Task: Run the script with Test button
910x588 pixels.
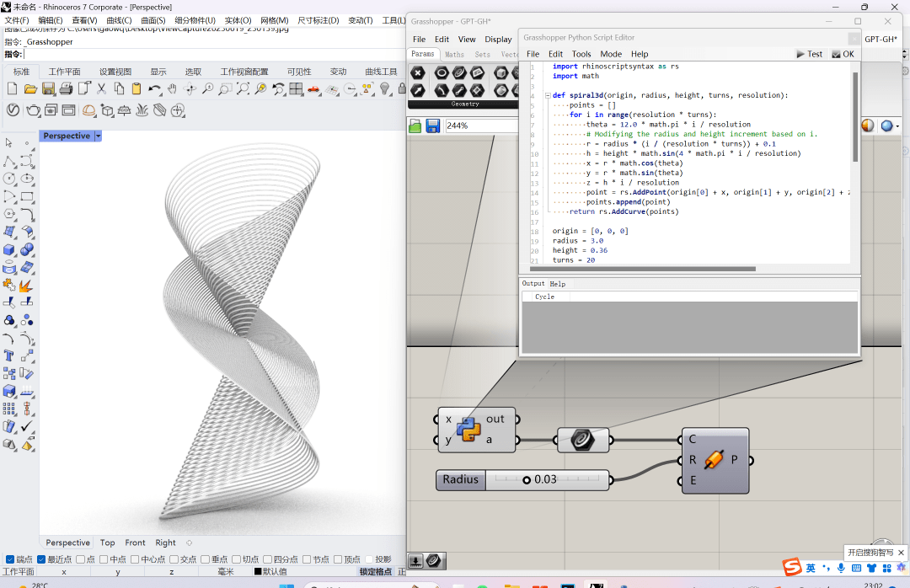Action: click(810, 54)
